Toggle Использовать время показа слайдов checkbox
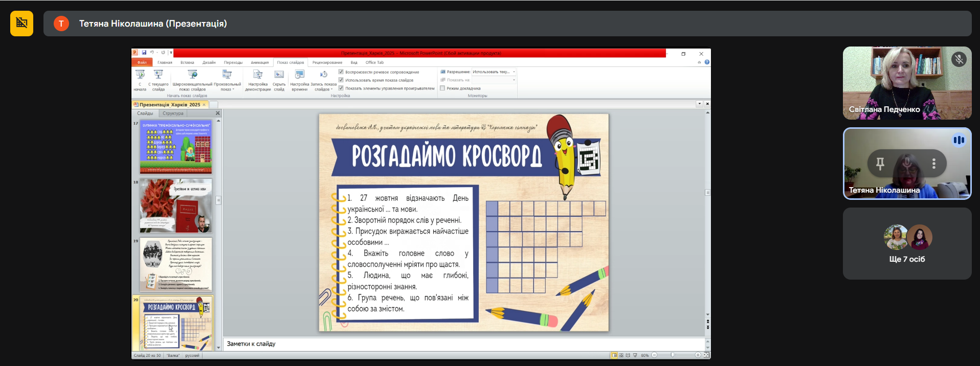The height and width of the screenshot is (366, 980). click(x=341, y=80)
